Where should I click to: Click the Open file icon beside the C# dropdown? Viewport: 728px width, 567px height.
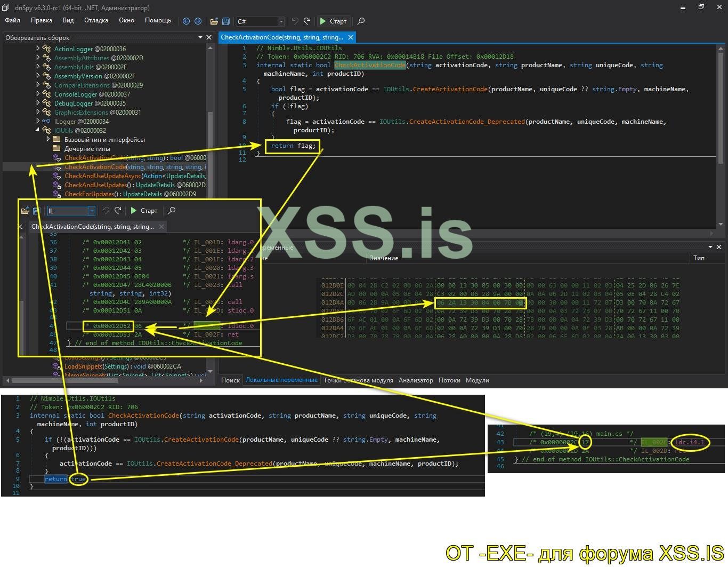(214, 21)
